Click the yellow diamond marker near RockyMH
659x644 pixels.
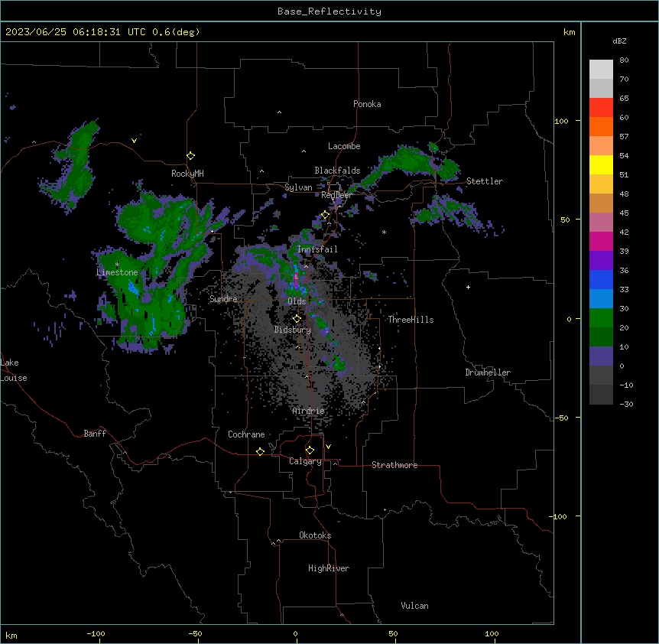click(191, 156)
